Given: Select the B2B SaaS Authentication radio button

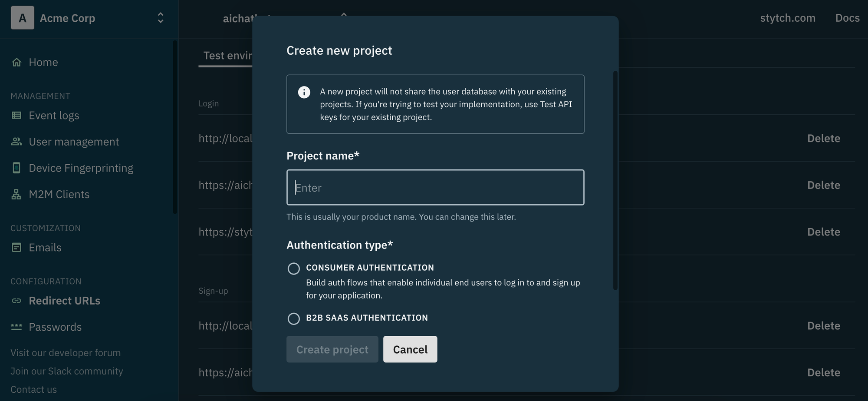Looking at the screenshot, I should [294, 319].
